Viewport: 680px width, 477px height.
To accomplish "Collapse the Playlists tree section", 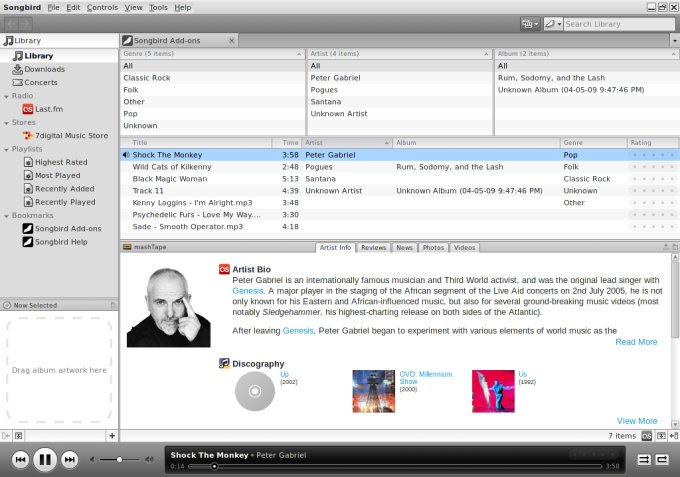I will tap(6, 148).
